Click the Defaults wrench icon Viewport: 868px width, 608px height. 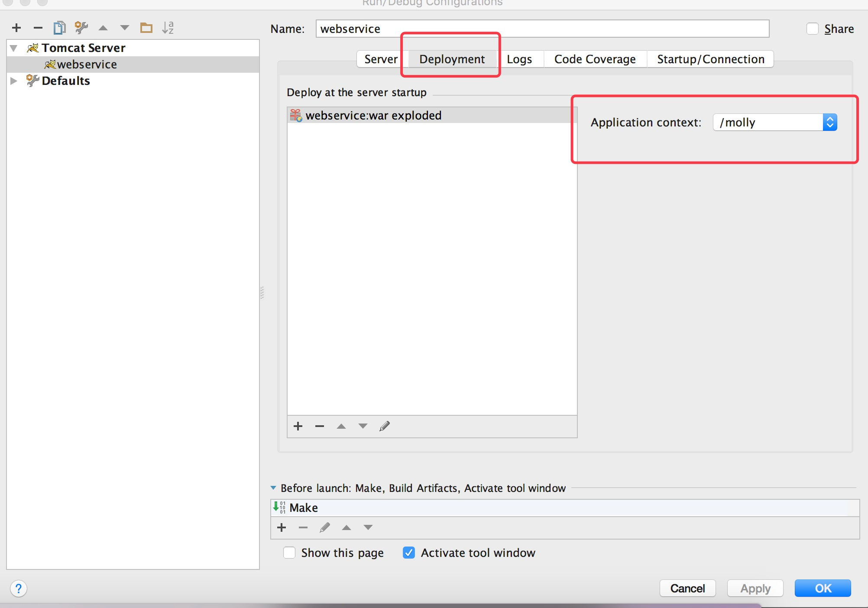32,81
